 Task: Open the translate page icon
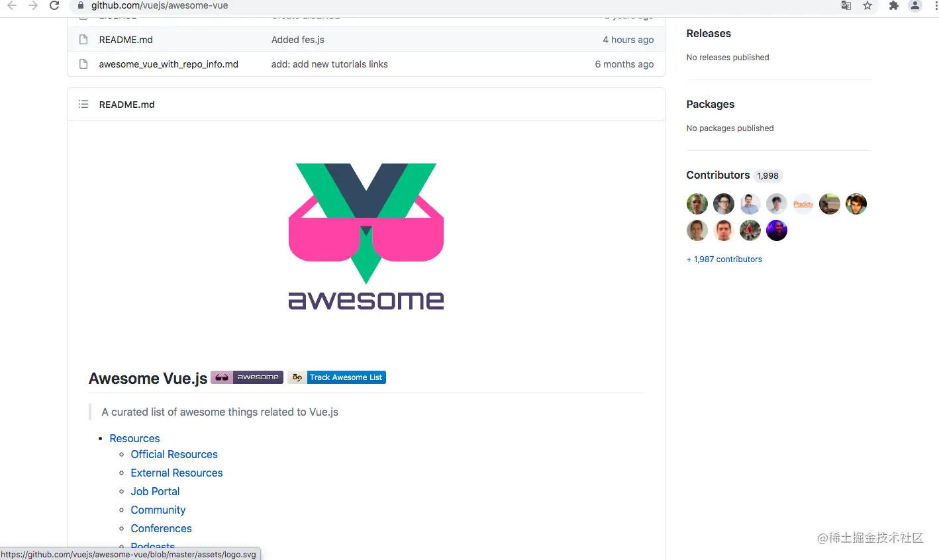click(x=846, y=5)
